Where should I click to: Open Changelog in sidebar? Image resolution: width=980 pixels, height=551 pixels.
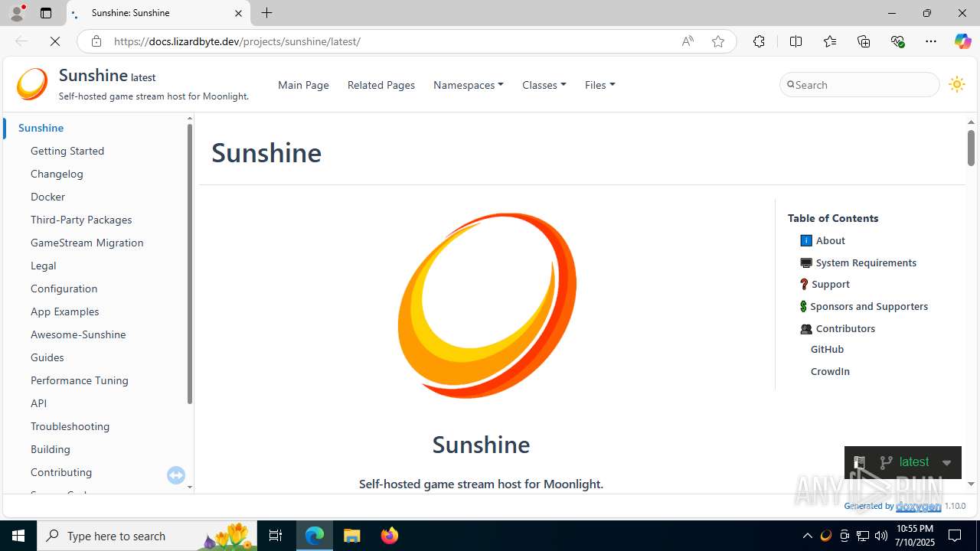point(57,174)
